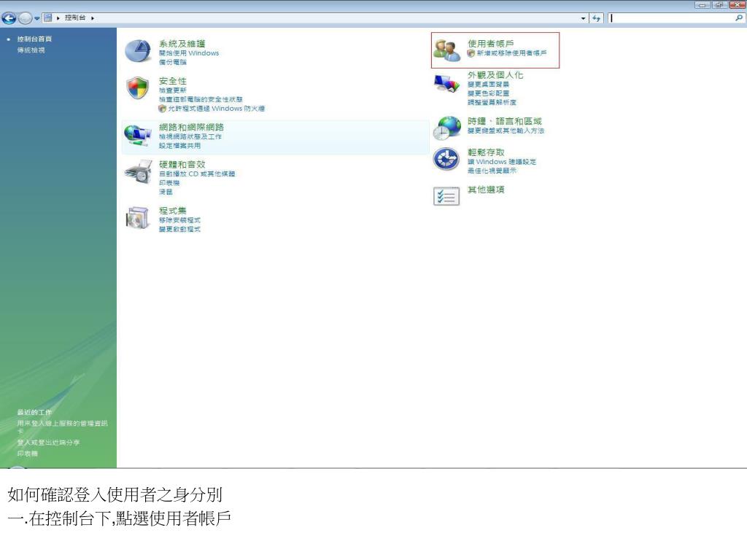Click the 移除安裝程式 link

179,220
